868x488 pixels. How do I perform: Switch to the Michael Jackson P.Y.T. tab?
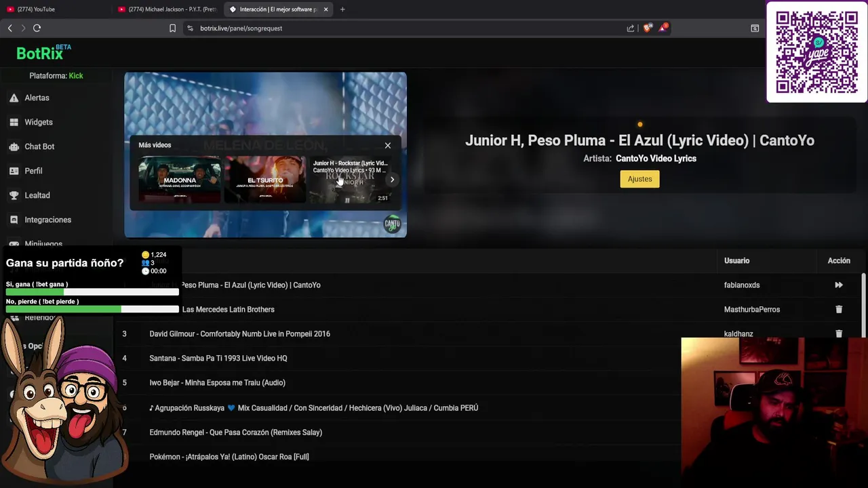(x=167, y=9)
